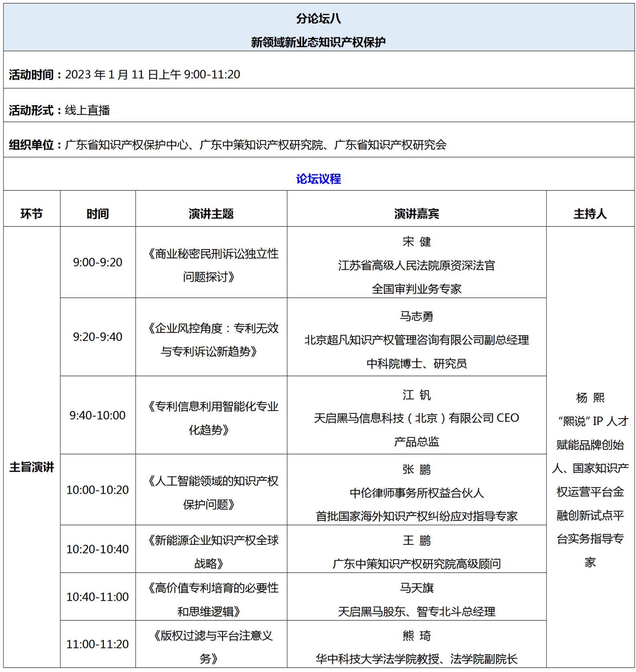Click speaker name 熊 琦

pos(416,636)
